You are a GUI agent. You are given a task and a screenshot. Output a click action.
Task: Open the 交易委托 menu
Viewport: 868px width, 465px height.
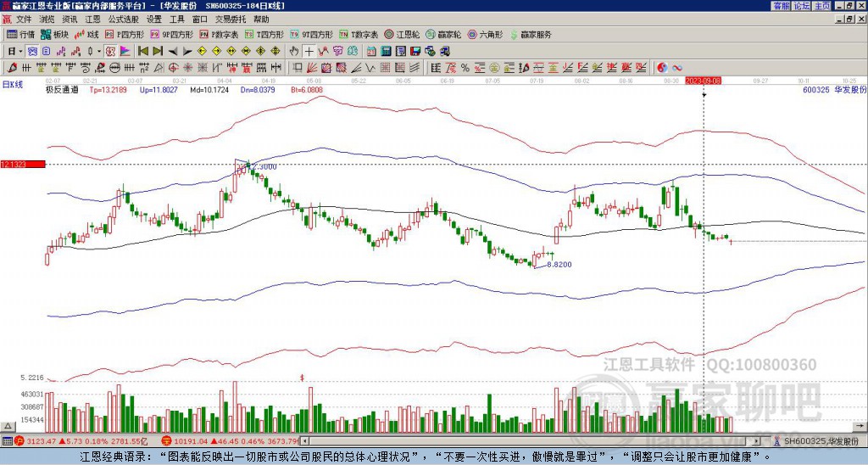point(231,20)
